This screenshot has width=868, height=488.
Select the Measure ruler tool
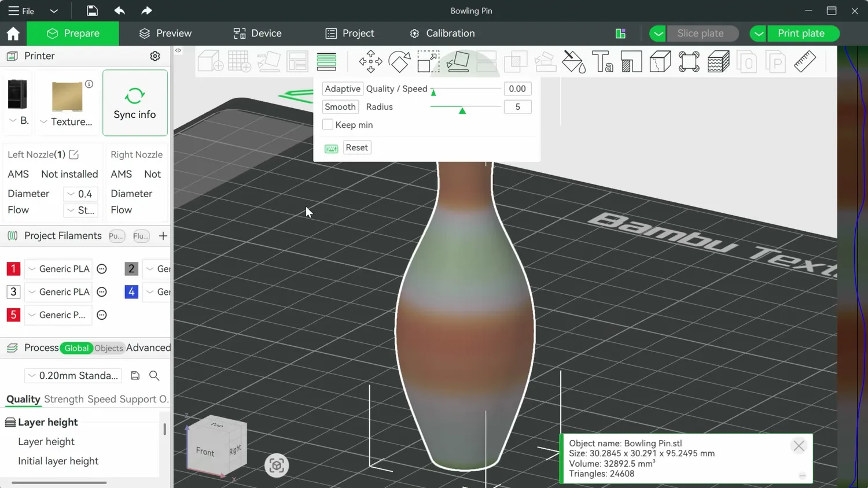tap(805, 61)
